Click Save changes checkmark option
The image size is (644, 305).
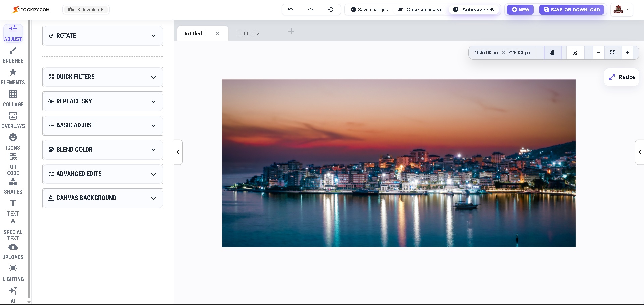[x=369, y=10]
